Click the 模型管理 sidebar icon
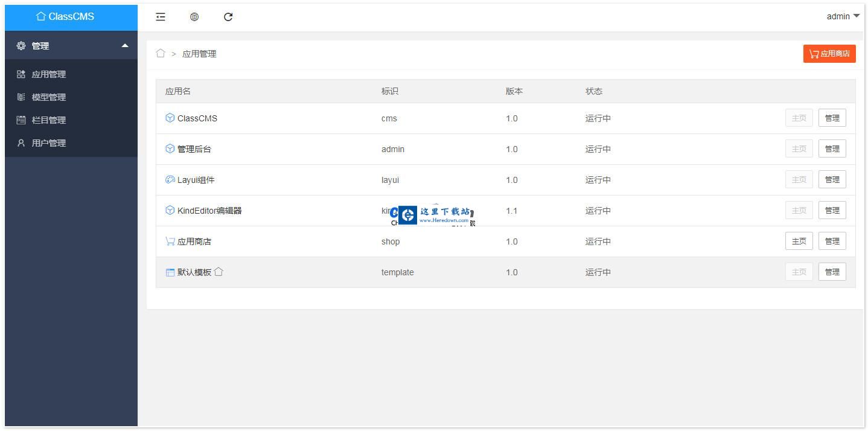Viewport: 868px width, 431px height. 21,97
